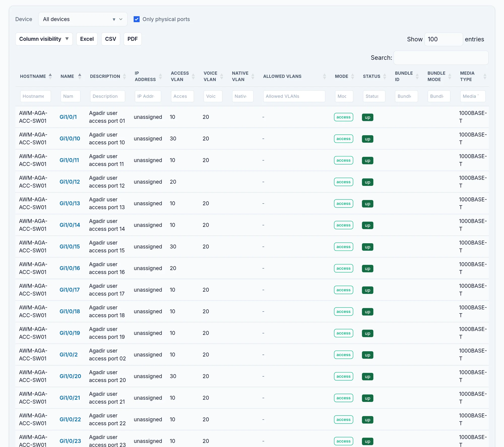The width and height of the screenshot is (504, 447).
Task: Open interface Gi1/0/20 link
Action: click(70, 376)
